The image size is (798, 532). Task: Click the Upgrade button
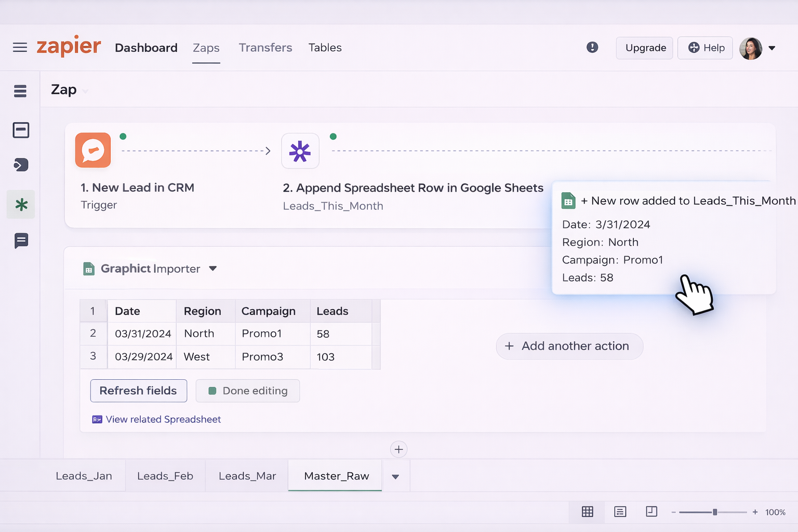[645, 48]
